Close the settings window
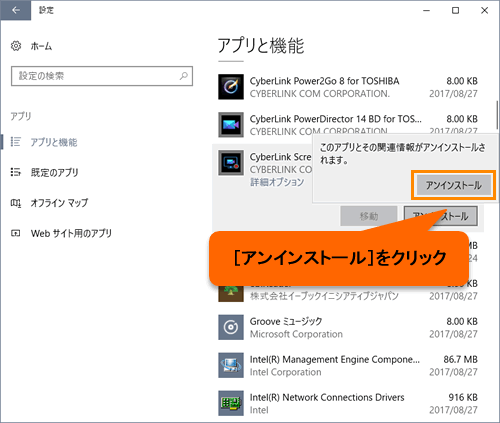500x423 pixels. 484,10
